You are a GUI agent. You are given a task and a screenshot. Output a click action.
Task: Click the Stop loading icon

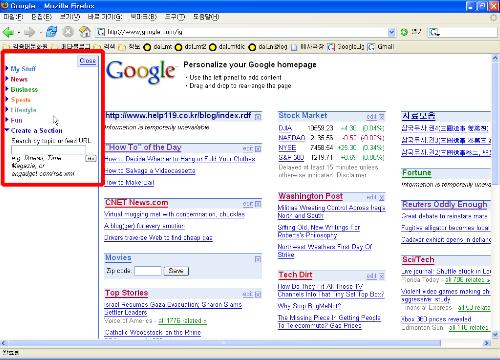click(68, 32)
